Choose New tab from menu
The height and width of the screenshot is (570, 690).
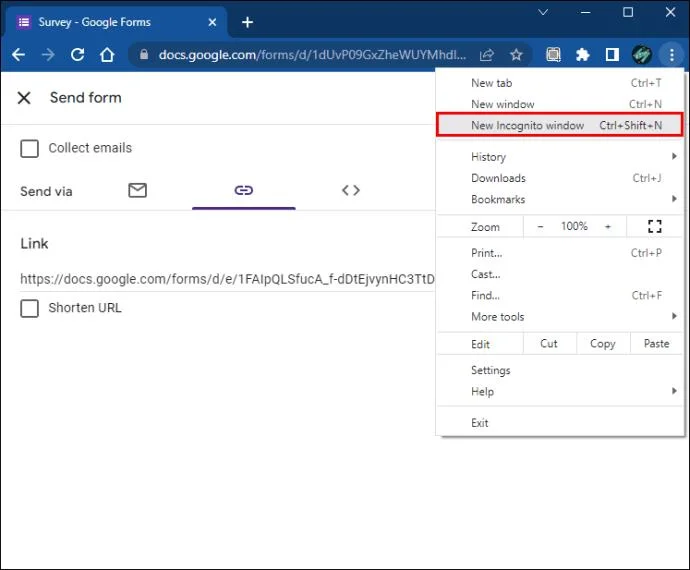pyautogui.click(x=560, y=83)
